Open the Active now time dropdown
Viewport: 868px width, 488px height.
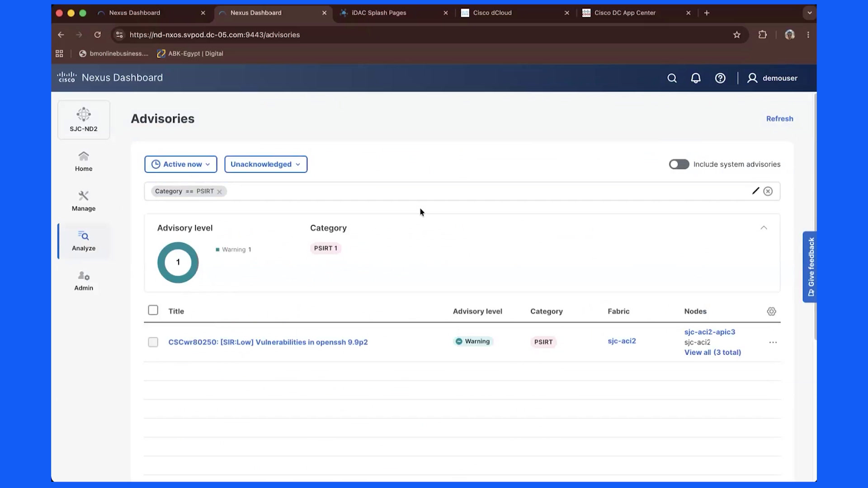[181, 164]
